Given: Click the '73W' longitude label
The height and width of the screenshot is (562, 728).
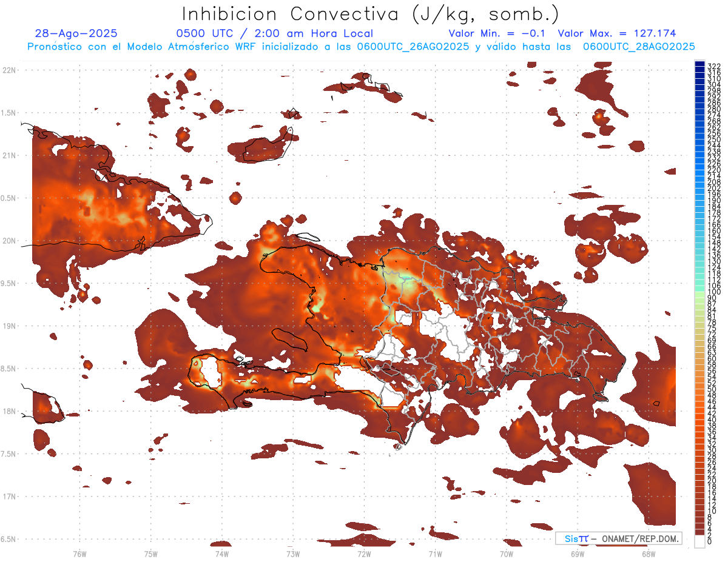Looking at the screenshot, I should pos(292,554).
